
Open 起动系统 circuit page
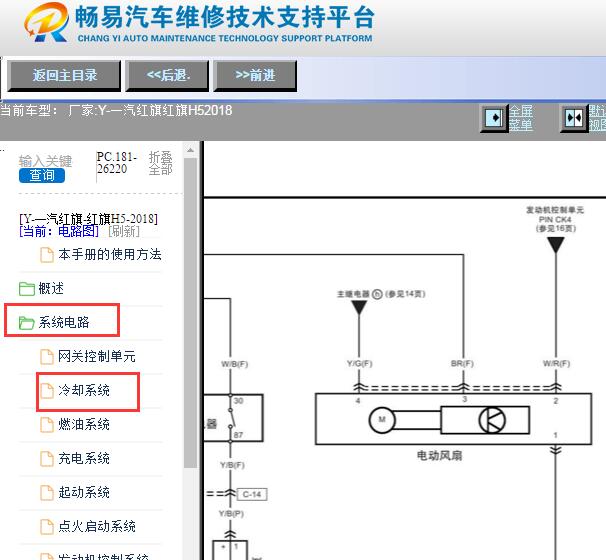84,492
